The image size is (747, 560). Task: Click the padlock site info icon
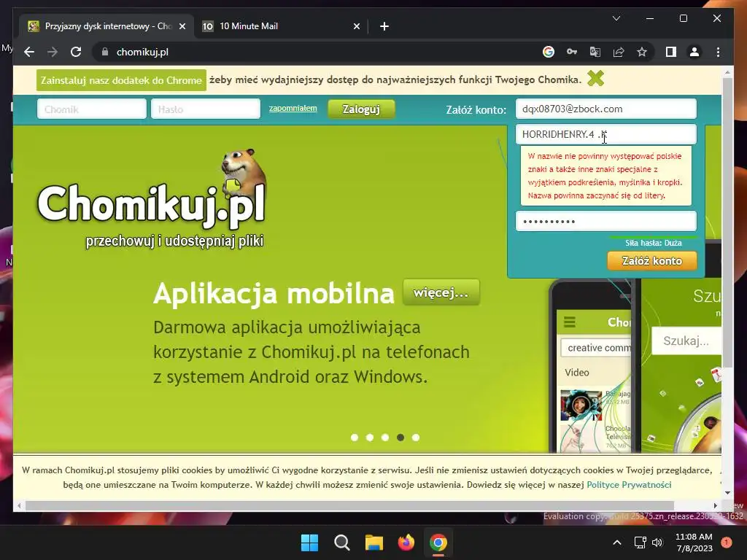[105, 52]
